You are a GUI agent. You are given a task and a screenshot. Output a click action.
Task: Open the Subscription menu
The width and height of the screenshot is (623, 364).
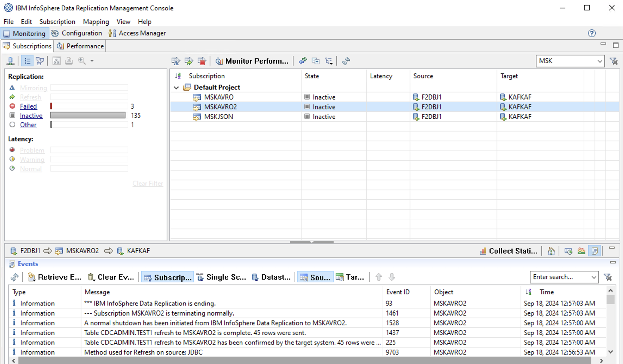pos(57,22)
